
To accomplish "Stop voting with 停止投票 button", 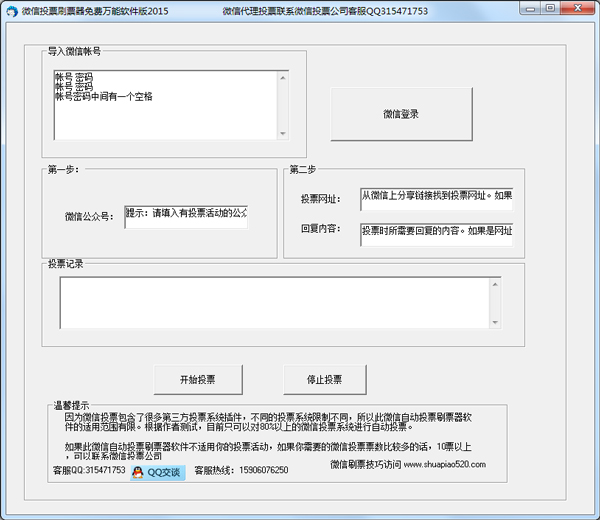I will (x=324, y=380).
